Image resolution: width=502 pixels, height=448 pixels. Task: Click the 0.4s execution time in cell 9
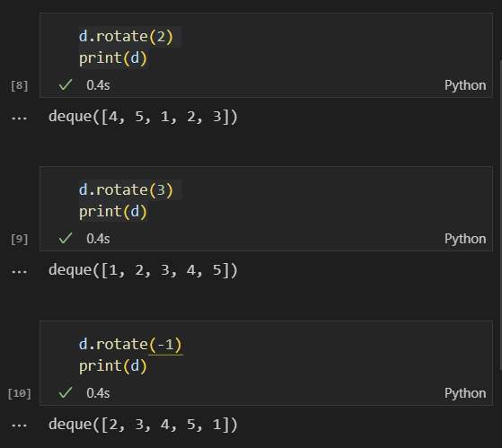coord(98,239)
